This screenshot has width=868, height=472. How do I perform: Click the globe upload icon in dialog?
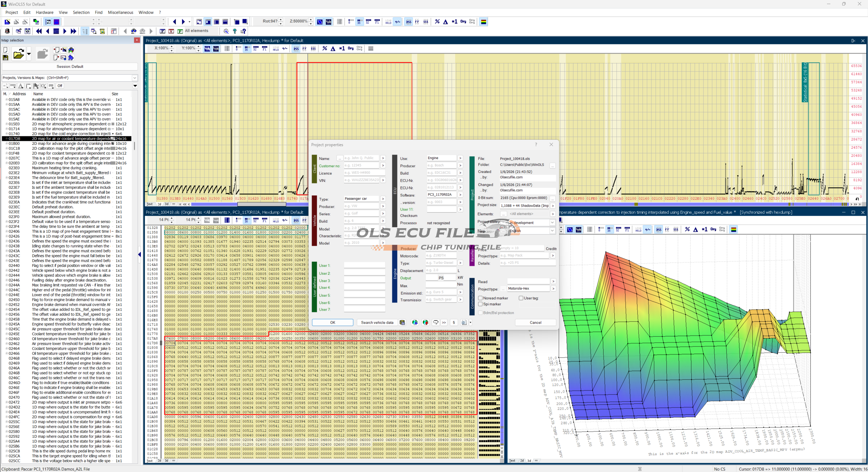pos(426,322)
